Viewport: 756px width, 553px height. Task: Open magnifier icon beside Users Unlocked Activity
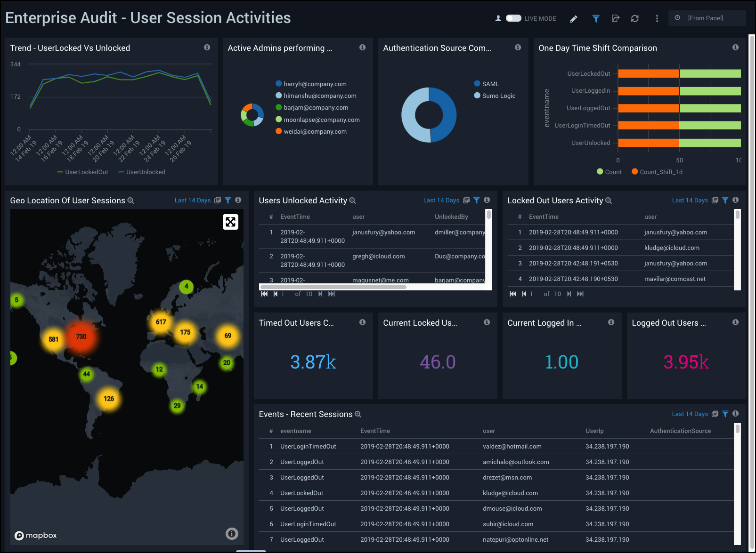click(353, 201)
